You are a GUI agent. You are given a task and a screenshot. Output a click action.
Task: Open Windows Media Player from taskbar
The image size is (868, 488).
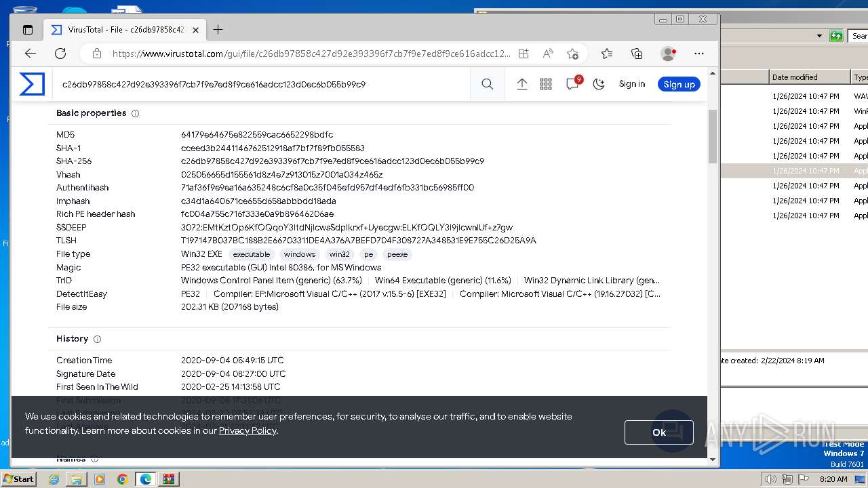point(100,479)
